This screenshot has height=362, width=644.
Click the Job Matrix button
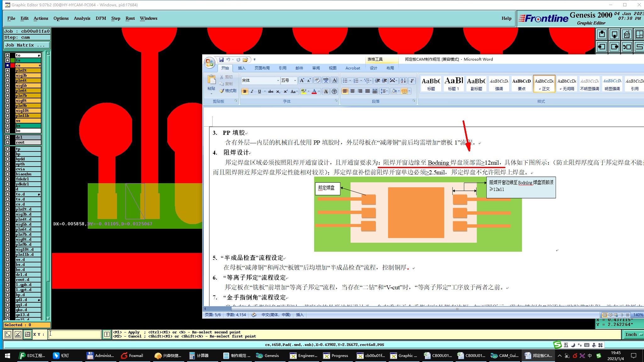coord(26,45)
